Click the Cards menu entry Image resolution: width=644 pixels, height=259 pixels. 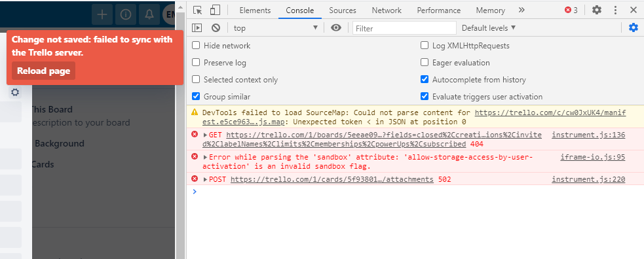coord(43,164)
